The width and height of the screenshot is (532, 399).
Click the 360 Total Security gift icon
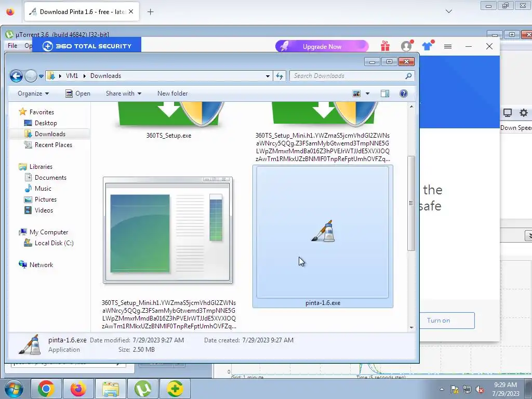(x=385, y=46)
